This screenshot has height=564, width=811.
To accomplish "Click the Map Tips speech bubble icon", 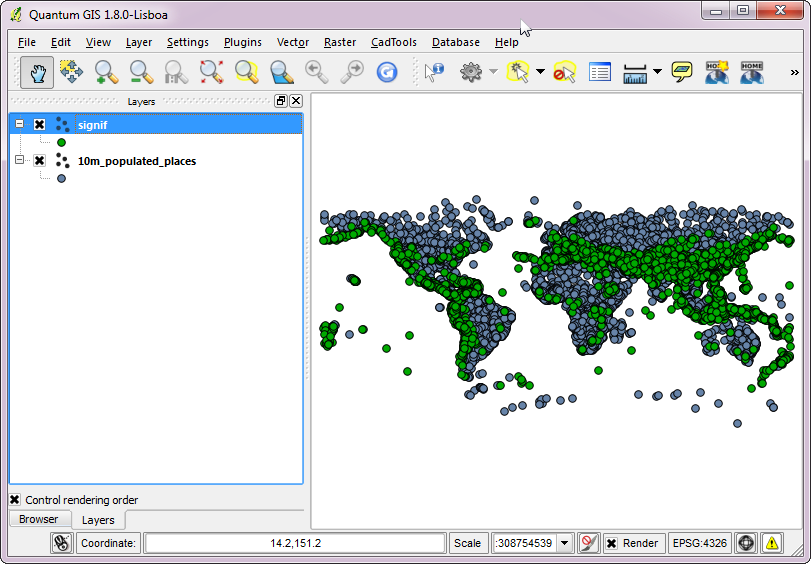I will tap(682, 72).
